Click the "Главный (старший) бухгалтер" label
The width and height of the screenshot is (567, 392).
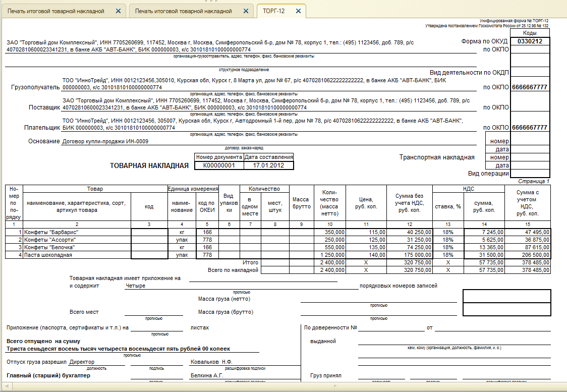48,376
